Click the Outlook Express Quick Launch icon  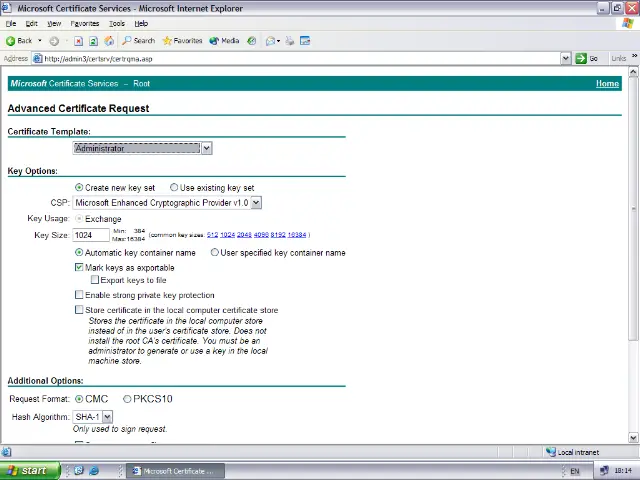[x=79, y=471]
